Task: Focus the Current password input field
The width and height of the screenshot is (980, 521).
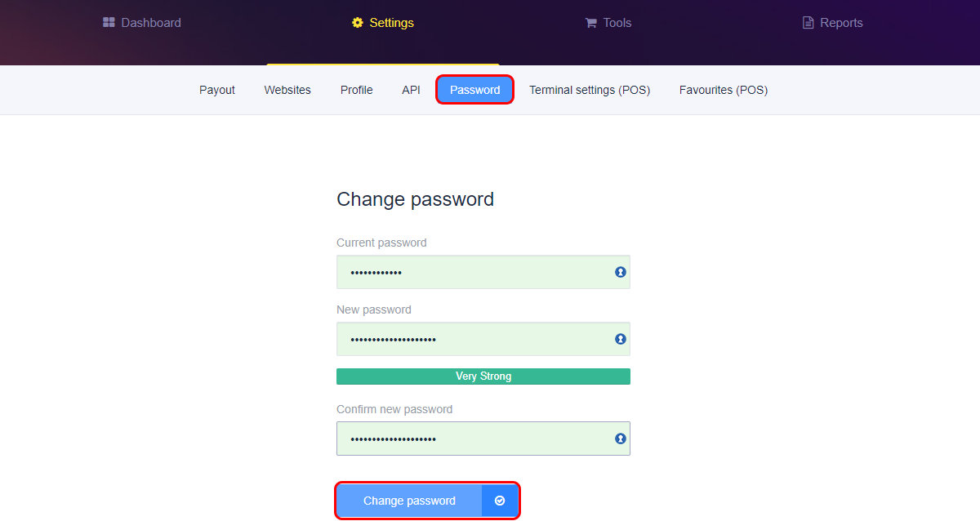Action: click(483, 272)
